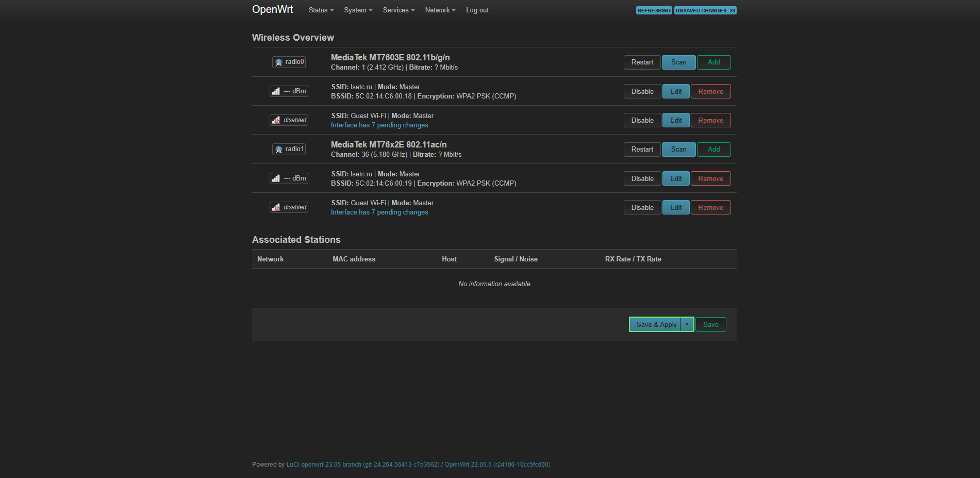Click the MAC address column header

click(354, 259)
